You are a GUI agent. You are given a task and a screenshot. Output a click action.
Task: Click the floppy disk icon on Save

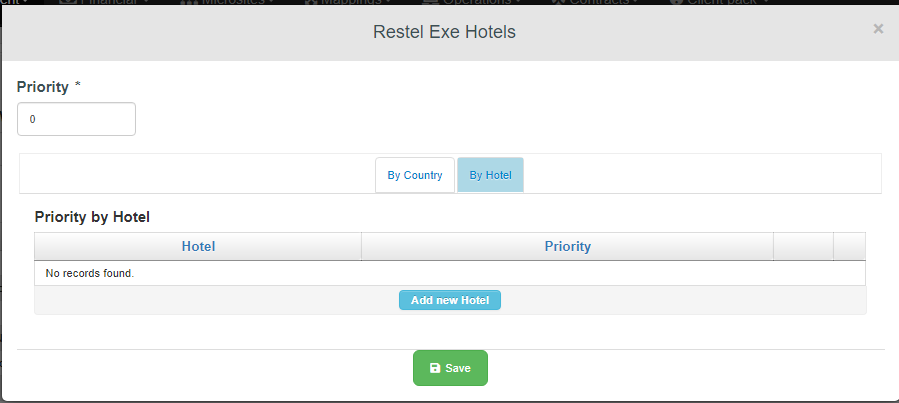point(435,368)
